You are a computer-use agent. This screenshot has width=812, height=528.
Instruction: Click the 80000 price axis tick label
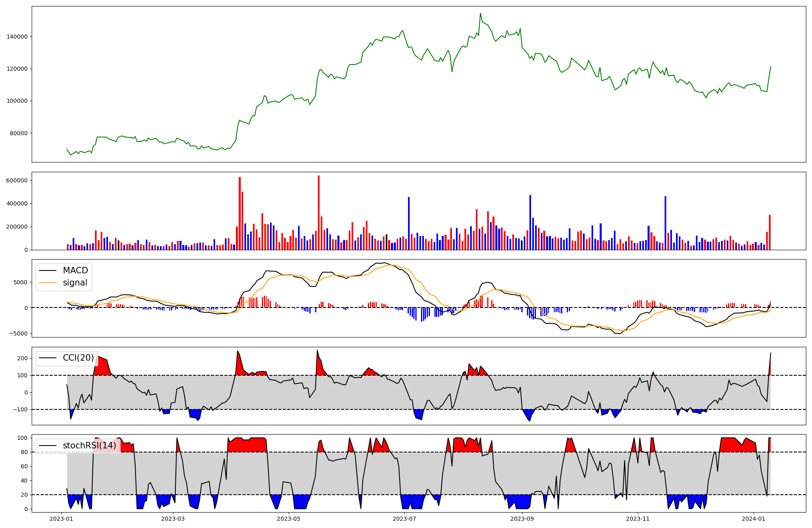coord(18,133)
